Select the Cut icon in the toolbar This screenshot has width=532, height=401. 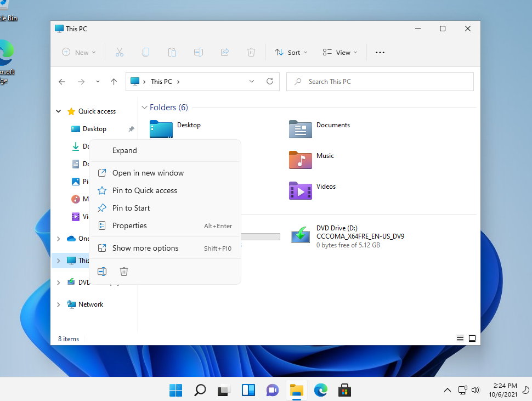coord(120,52)
